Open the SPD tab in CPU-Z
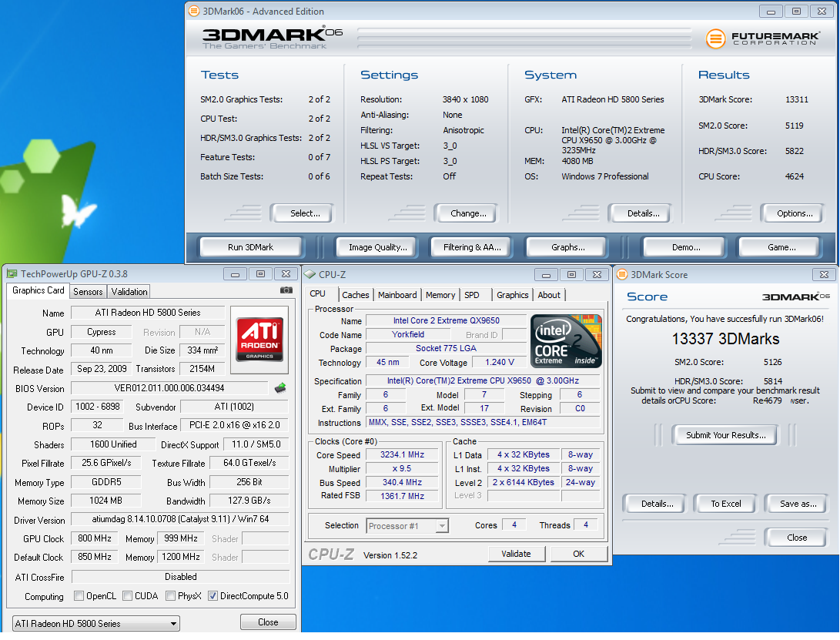Screen dimensions: 840x640 (472, 295)
